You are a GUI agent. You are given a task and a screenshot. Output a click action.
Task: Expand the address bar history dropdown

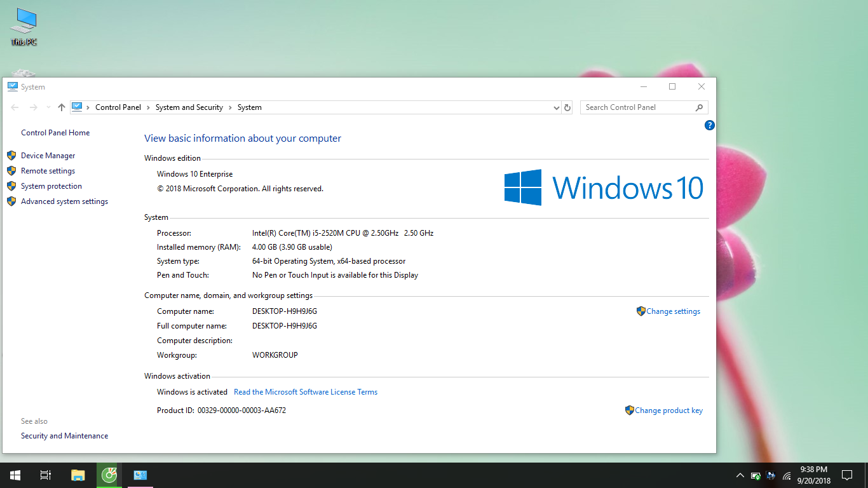(x=557, y=108)
